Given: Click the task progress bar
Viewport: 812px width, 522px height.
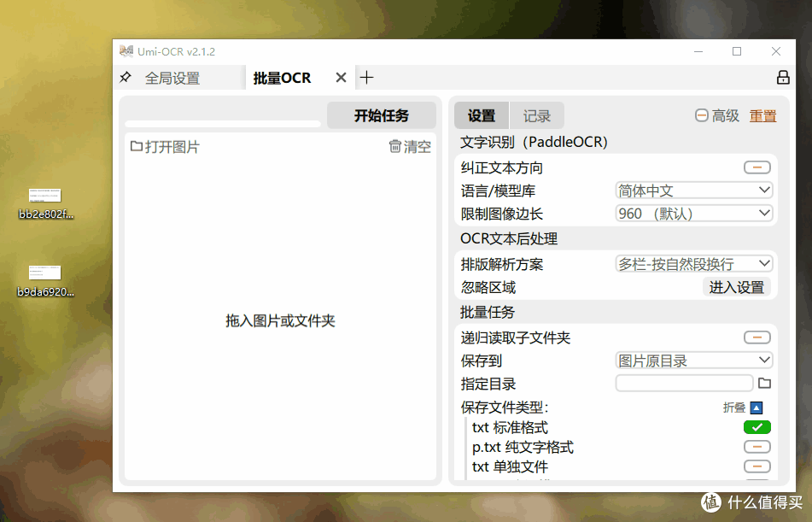Looking at the screenshot, I should (x=223, y=124).
